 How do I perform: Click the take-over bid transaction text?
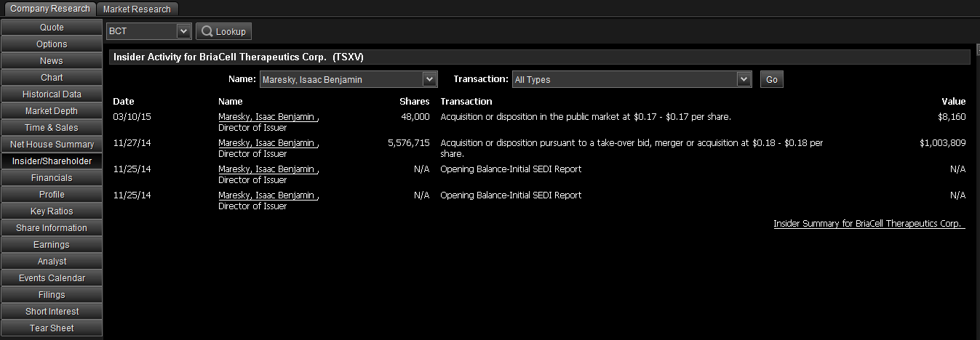pos(632,149)
